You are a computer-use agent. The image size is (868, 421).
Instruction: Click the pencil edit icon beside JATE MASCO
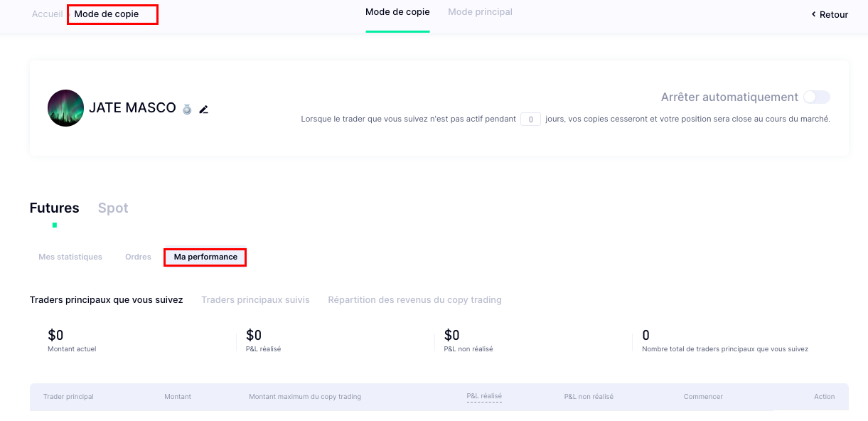(204, 109)
